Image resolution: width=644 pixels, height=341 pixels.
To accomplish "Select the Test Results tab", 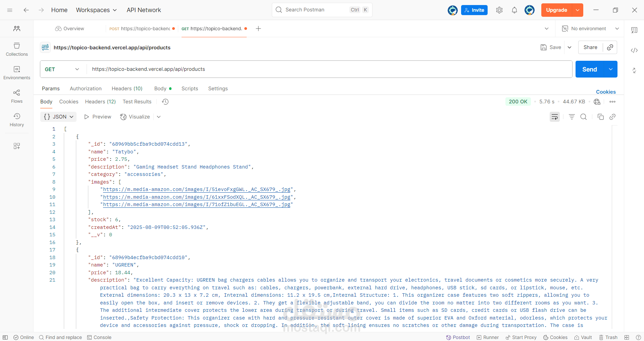I will [x=137, y=102].
